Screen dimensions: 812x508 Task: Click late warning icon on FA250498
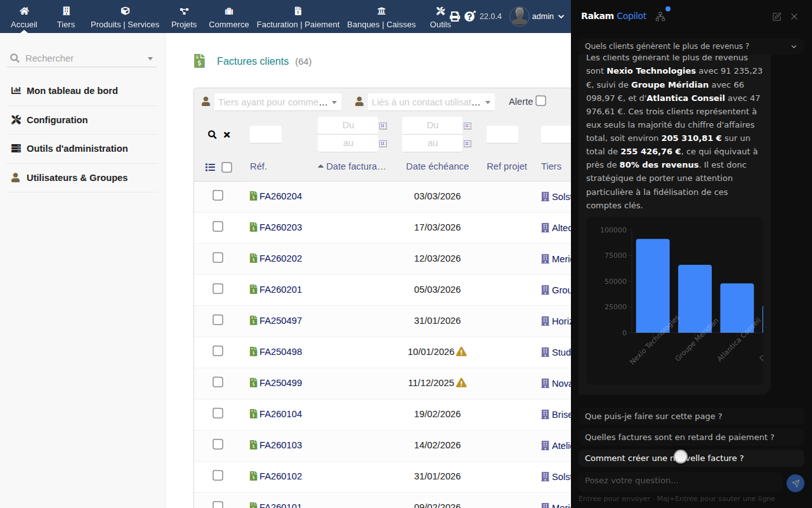(462, 352)
